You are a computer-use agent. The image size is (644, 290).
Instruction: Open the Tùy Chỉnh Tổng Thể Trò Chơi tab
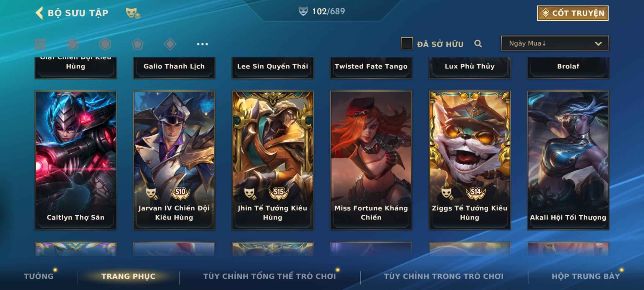point(269,276)
